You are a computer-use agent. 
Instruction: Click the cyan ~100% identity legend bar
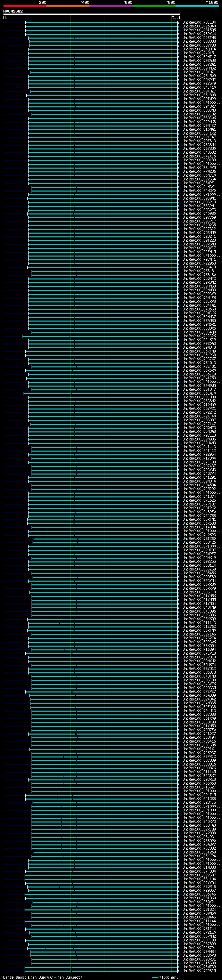pos(197,6)
